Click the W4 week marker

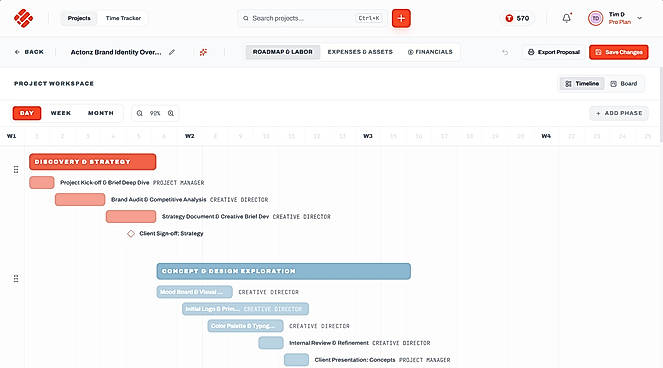[546, 136]
